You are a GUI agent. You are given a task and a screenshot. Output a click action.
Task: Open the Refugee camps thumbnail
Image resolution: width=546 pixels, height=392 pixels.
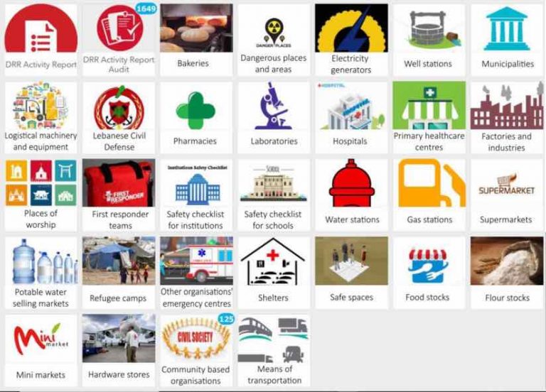click(119, 261)
